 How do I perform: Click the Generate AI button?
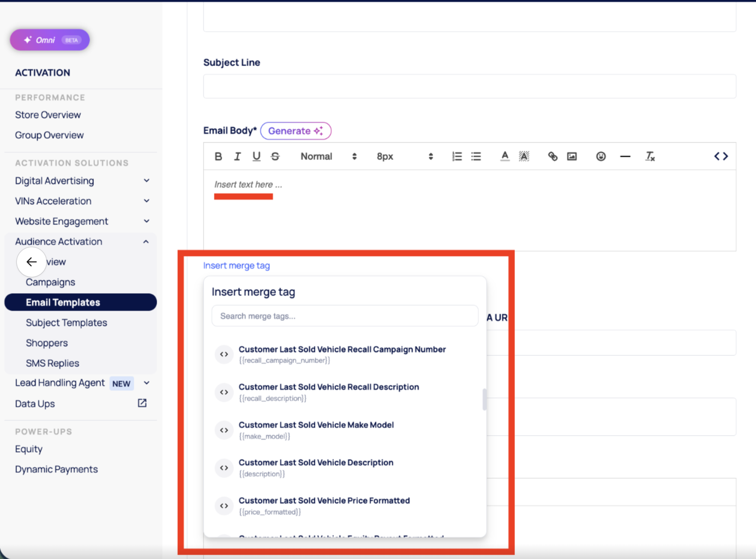[296, 131]
